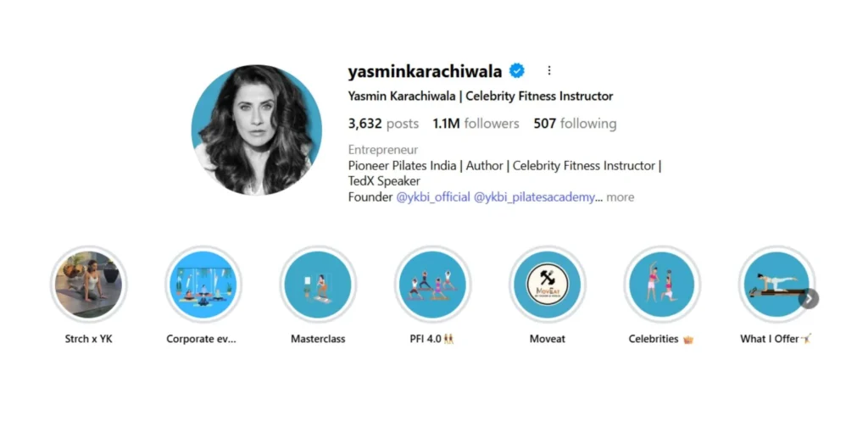This screenshot has width=868, height=426.
Task: Open the three-dot options menu
Action: tap(549, 71)
